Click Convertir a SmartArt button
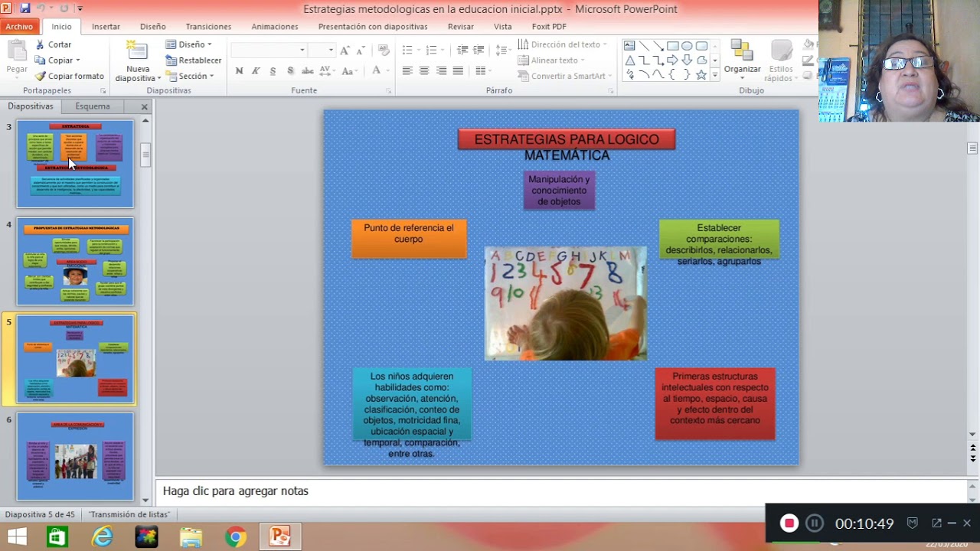980x551 pixels. (x=566, y=76)
